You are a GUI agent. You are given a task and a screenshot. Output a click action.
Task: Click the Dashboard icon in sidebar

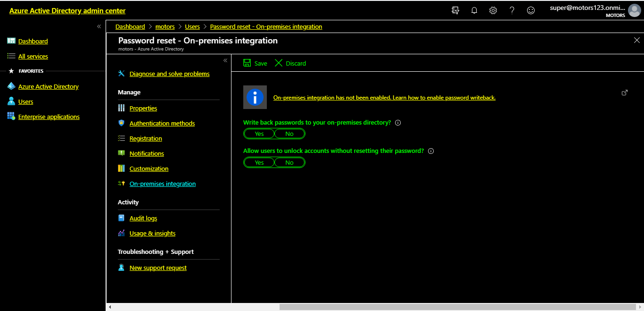point(11,41)
